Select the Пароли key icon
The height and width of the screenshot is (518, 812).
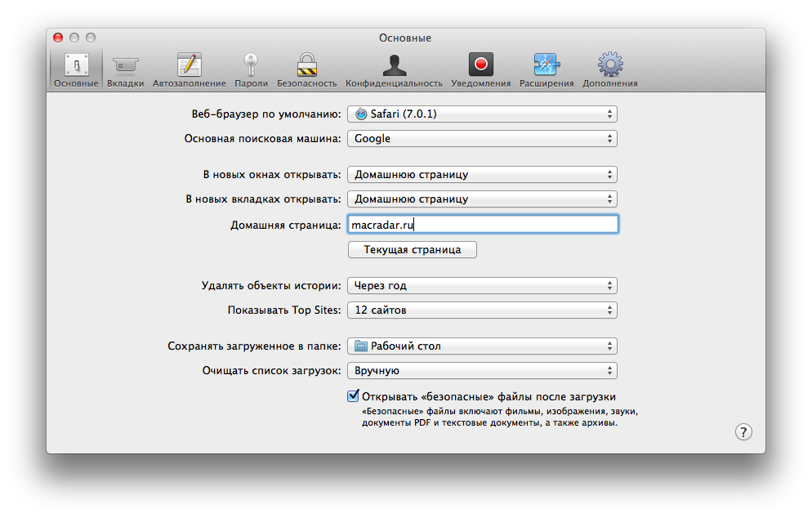251,65
